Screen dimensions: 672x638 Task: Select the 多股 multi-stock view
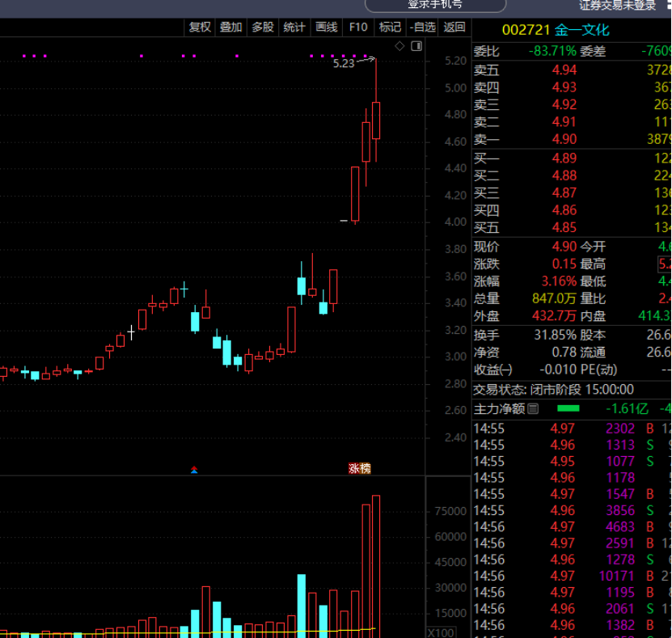263,27
